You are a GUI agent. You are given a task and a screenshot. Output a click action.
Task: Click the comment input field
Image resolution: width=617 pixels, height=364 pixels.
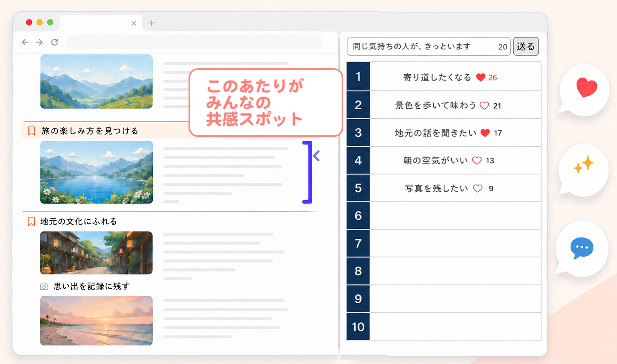(429, 46)
